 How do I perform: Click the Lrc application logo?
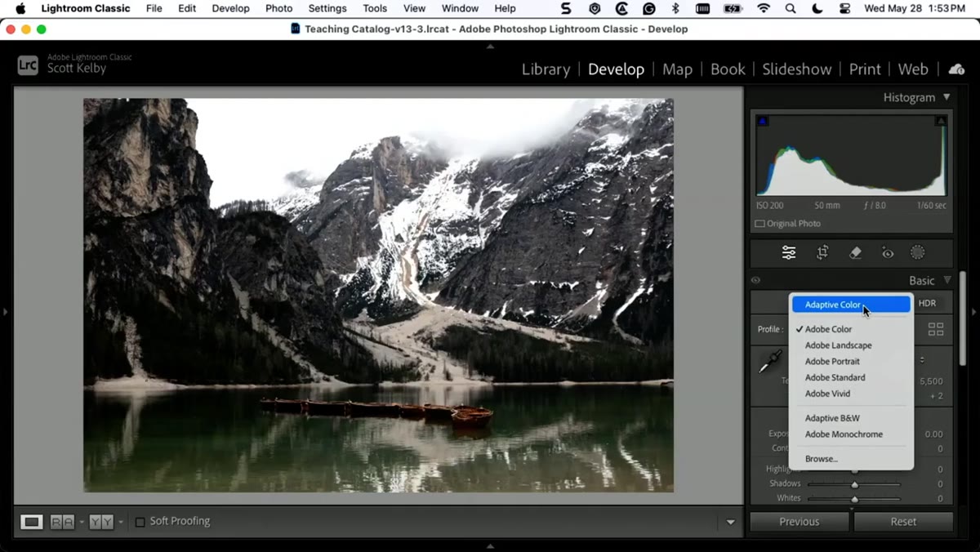(28, 65)
